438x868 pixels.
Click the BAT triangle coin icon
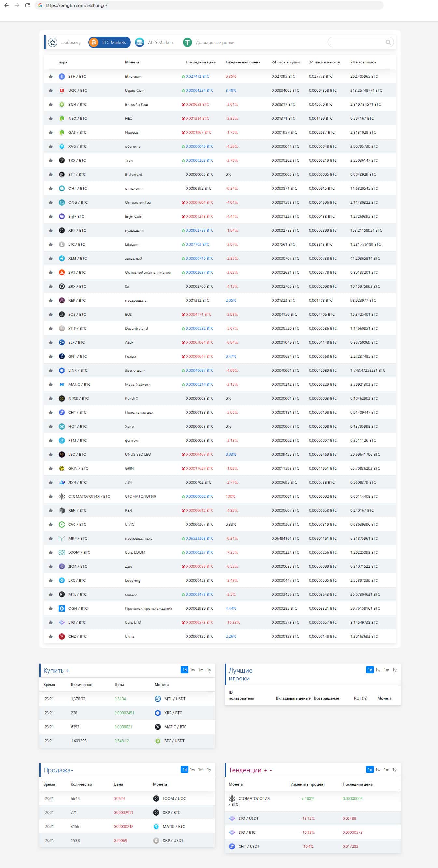coord(62,272)
